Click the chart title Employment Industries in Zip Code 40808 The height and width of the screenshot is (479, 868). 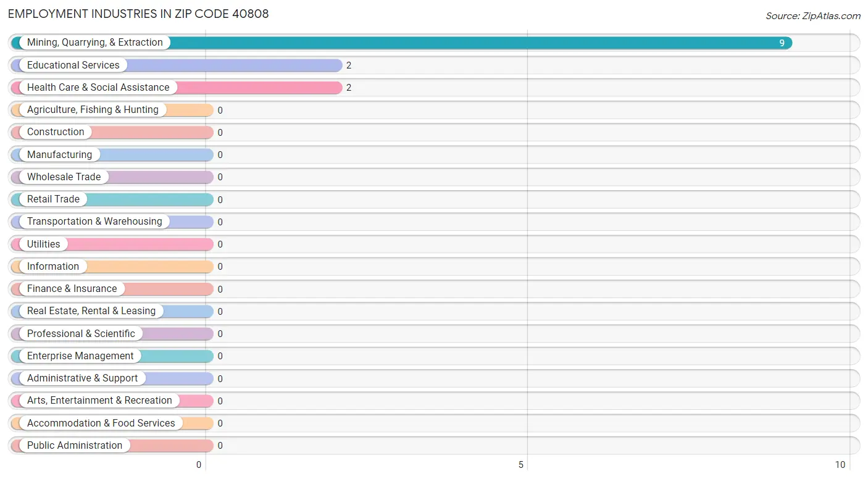click(138, 14)
